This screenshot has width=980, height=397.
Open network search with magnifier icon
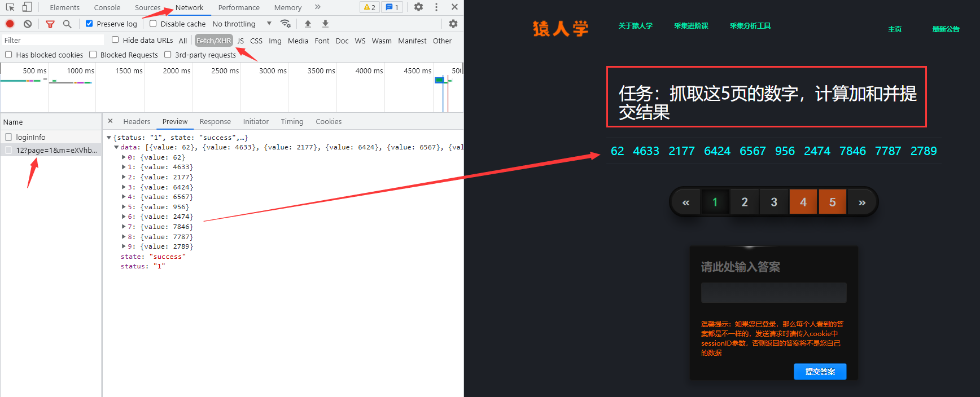click(x=67, y=24)
